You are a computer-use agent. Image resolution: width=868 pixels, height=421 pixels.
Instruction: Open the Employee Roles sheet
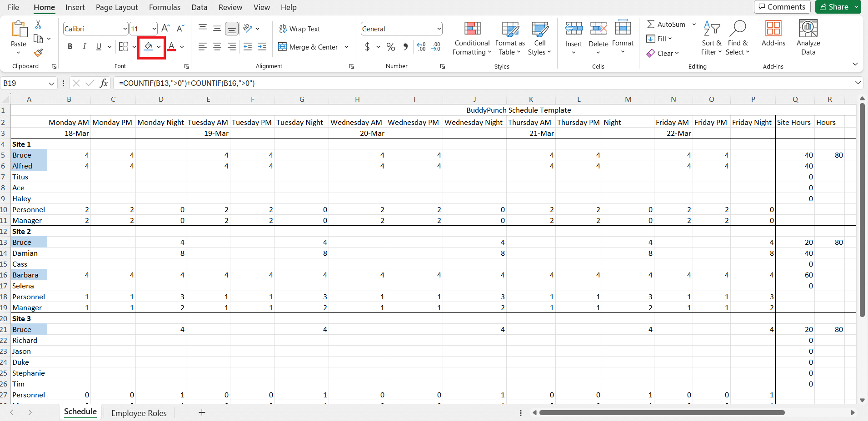(139, 413)
